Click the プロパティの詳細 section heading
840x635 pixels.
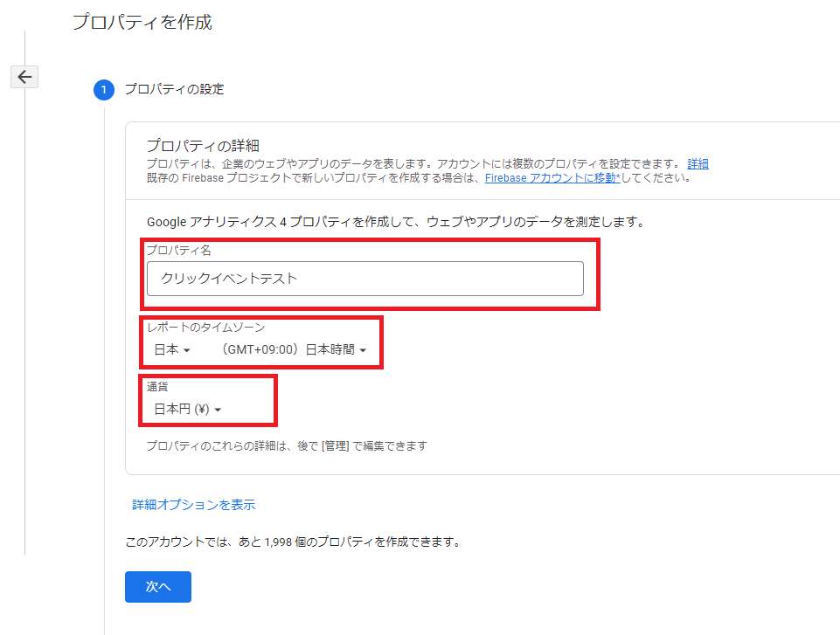click(x=203, y=145)
